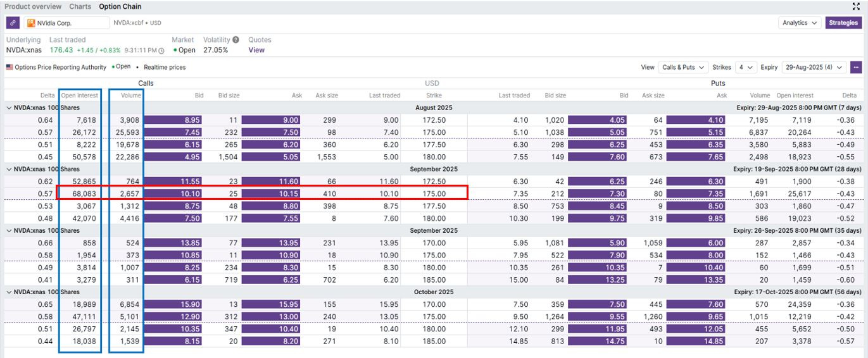Open the Expiry date dropdown
This screenshot has height=358, width=868.
(x=814, y=67)
